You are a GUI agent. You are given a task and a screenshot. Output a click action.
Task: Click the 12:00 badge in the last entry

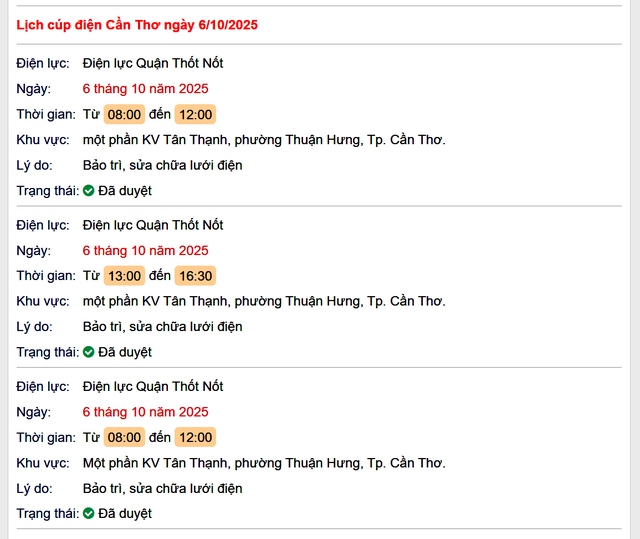pos(195,437)
